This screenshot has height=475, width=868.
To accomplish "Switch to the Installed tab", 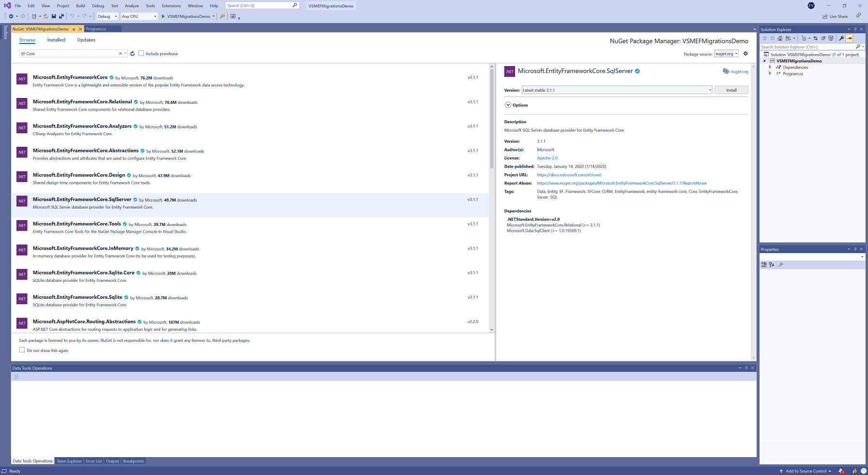I will click(x=56, y=40).
